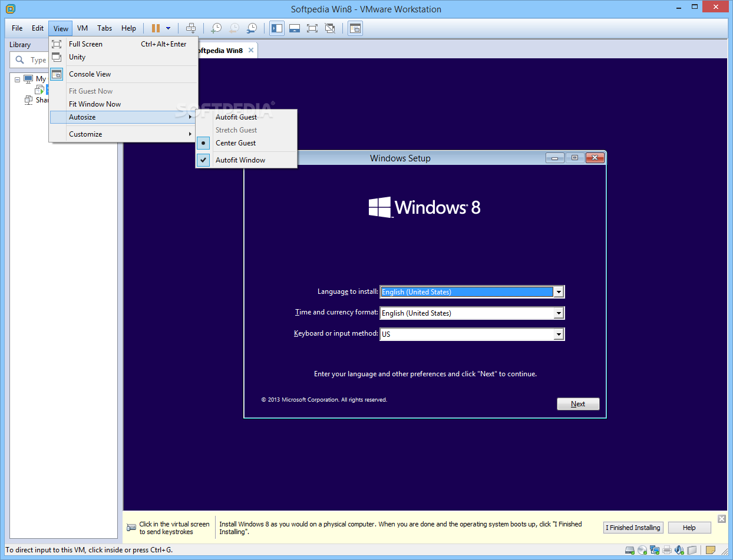Collapse the My Computer tree node
733x560 pixels.
(17, 79)
